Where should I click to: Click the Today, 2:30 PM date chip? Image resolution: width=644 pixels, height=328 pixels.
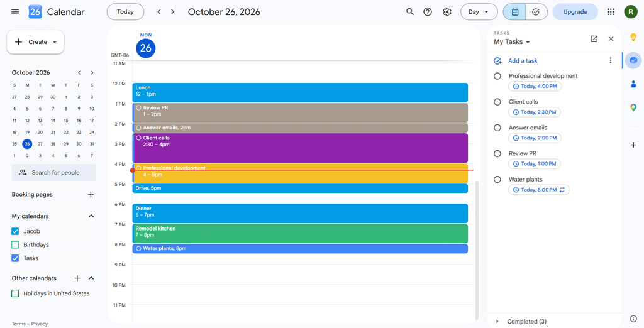click(535, 112)
